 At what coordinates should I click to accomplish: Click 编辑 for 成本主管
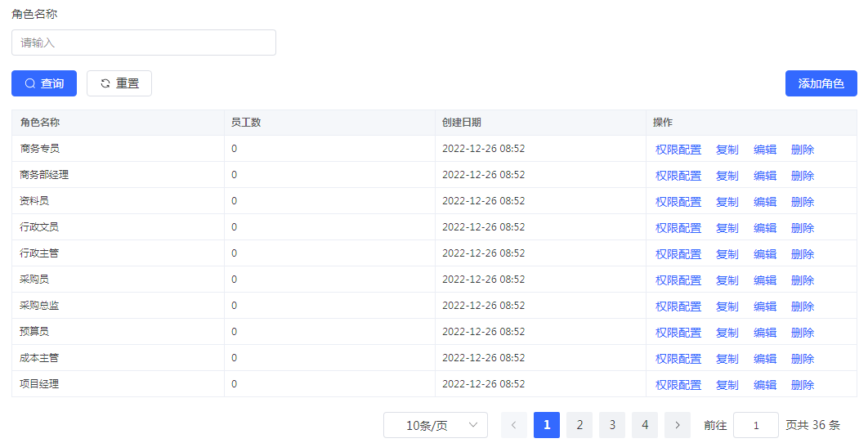tap(764, 359)
